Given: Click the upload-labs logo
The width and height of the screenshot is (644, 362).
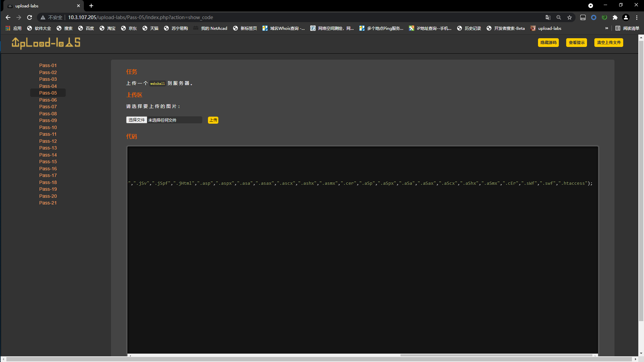Looking at the screenshot, I should coord(46,43).
